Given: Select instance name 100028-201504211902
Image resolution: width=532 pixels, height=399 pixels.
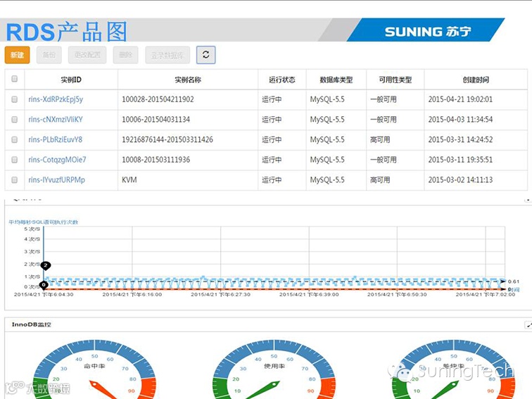Looking at the screenshot, I should point(158,99).
